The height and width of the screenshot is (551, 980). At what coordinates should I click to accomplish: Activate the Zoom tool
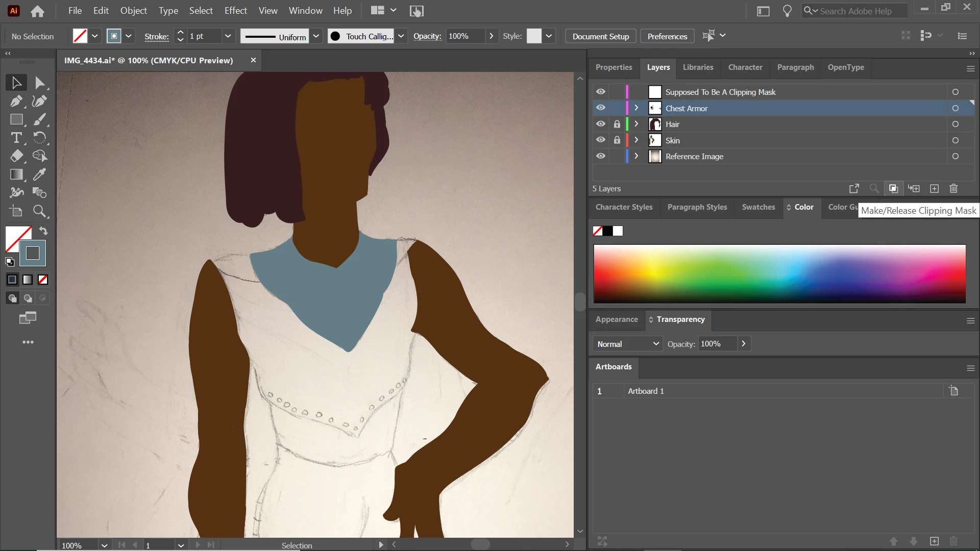pyautogui.click(x=40, y=211)
